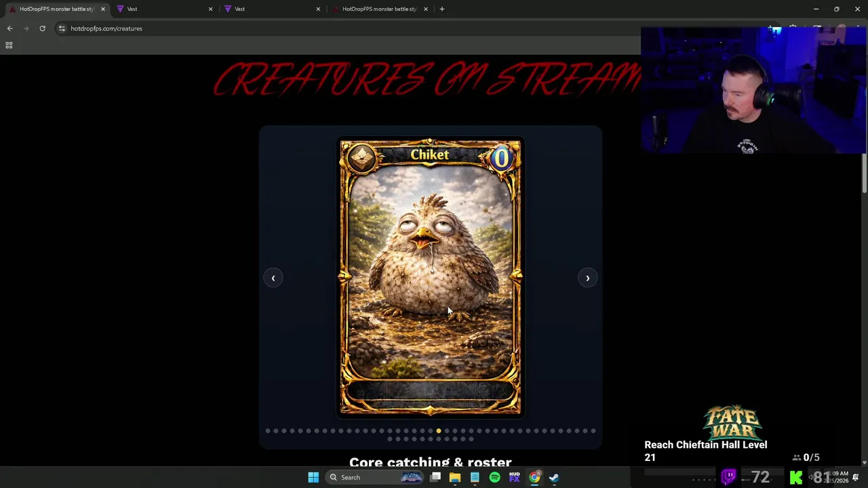Click Reach Chieftain Hall Level 21 text
This screenshot has height=488, width=868.
coord(705,451)
